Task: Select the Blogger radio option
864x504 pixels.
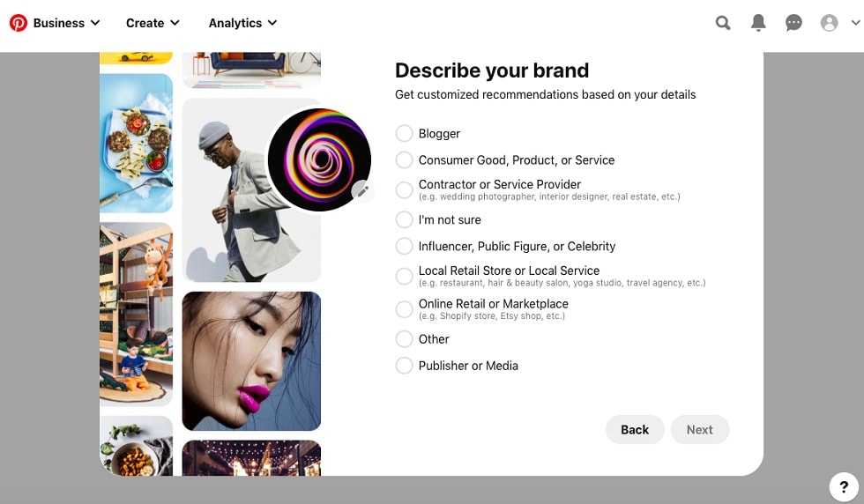Action: pyautogui.click(x=404, y=133)
